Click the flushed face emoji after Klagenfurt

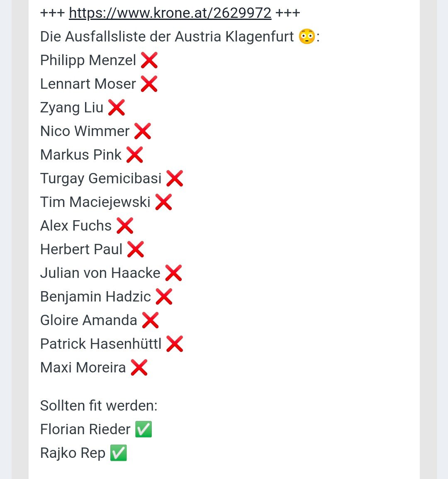click(x=307, y=36)
